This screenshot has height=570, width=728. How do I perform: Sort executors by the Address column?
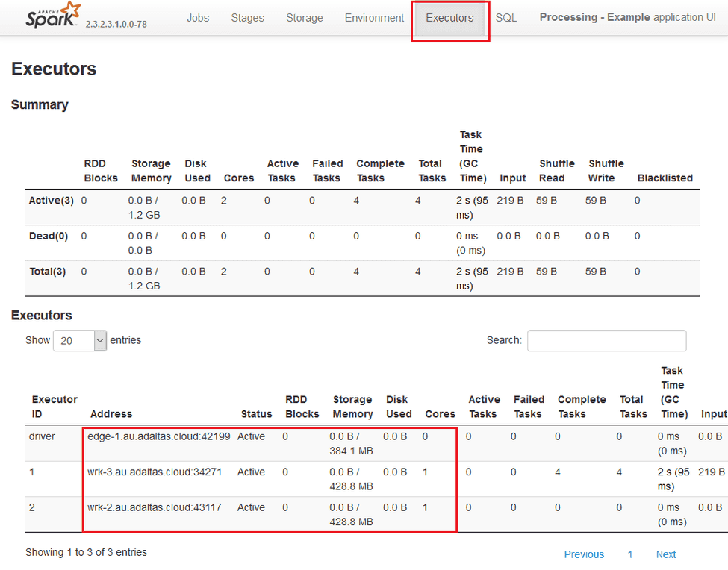point(111,413)
